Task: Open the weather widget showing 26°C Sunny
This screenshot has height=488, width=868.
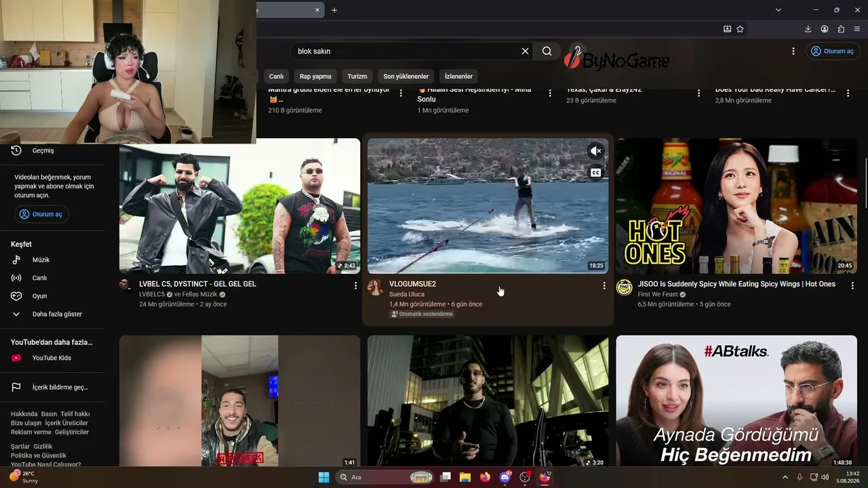Action: [x=24, y=477]
